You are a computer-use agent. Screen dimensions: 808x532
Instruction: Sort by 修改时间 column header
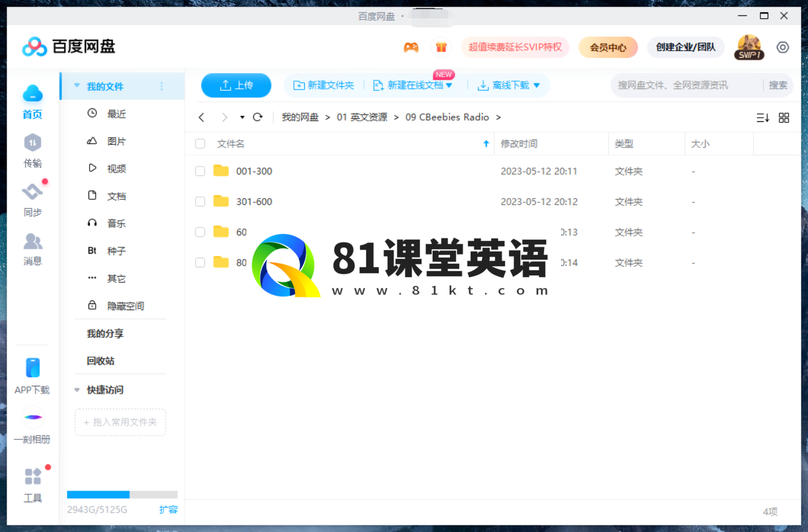point(519,144)
